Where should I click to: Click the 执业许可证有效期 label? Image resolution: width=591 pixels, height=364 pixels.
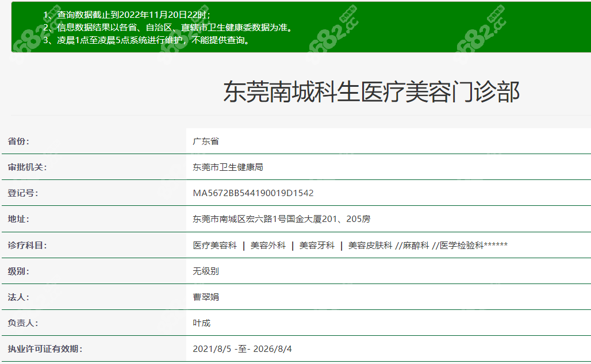[x=45, y=349]
